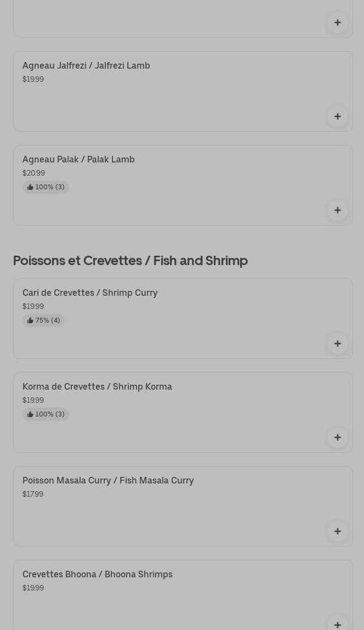This screenshot has height=630, width=364.
Task: Select Poisson Masala Curry menu item
Action: (108, 480)
